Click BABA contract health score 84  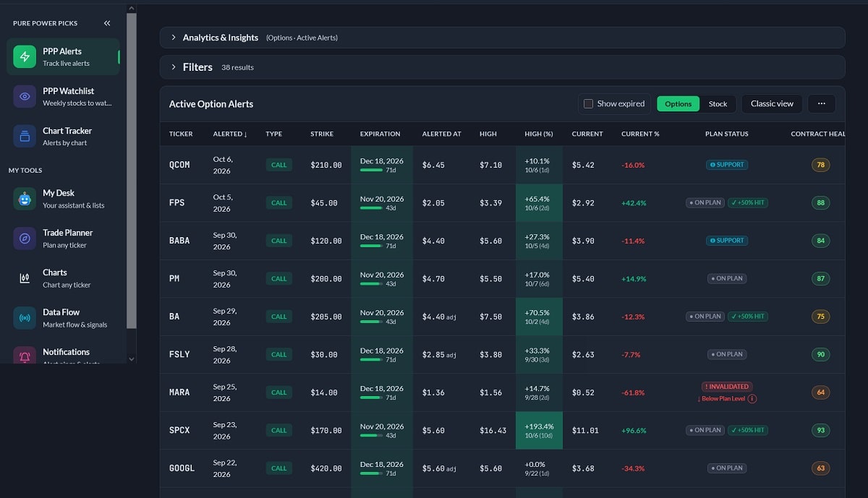(x=820, y=241)
